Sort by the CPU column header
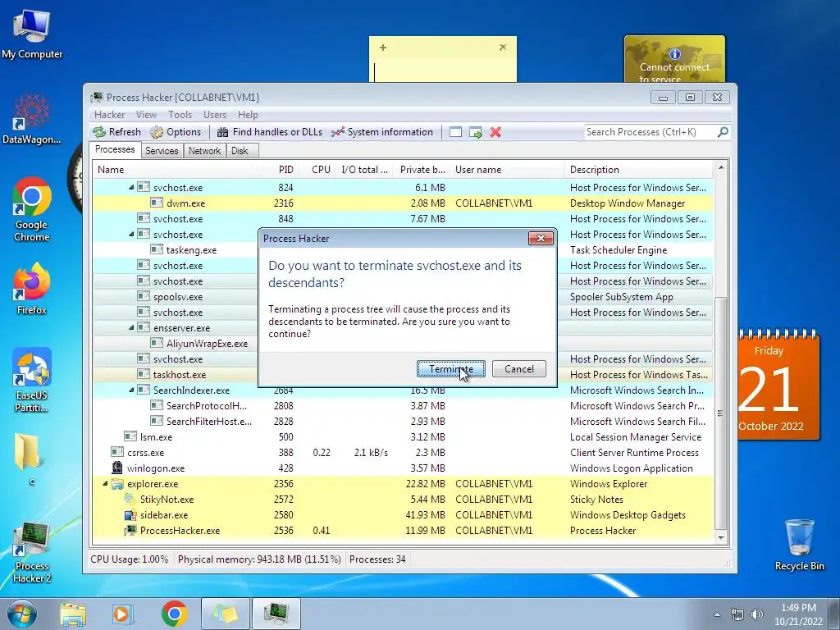This screenshot has height=630, width=840. [x=317, y=170]
